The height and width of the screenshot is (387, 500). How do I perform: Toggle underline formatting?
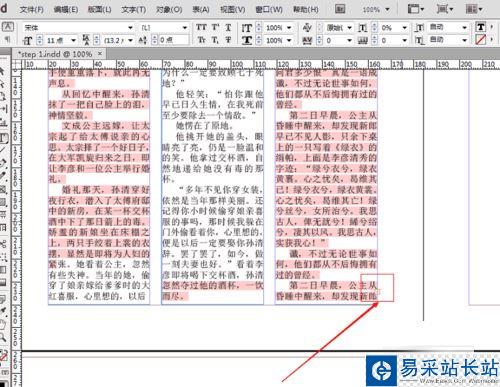tap(228, 27)
